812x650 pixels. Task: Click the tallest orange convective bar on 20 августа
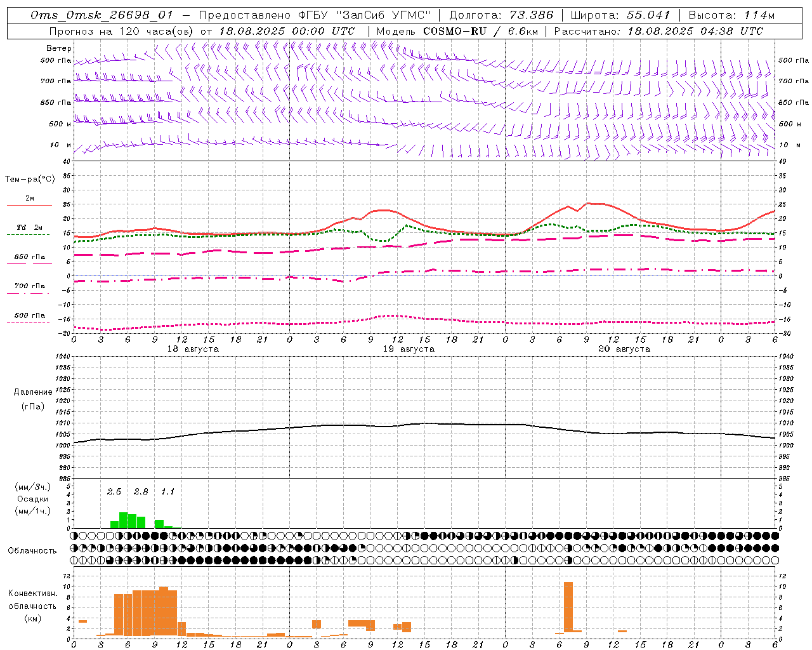tap(568, 607)
